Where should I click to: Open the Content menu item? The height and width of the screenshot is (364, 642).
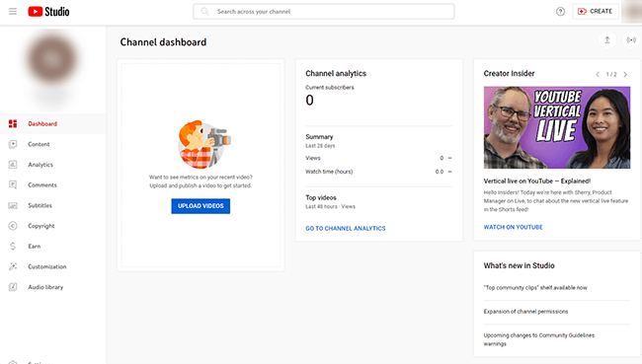point(52,144)
